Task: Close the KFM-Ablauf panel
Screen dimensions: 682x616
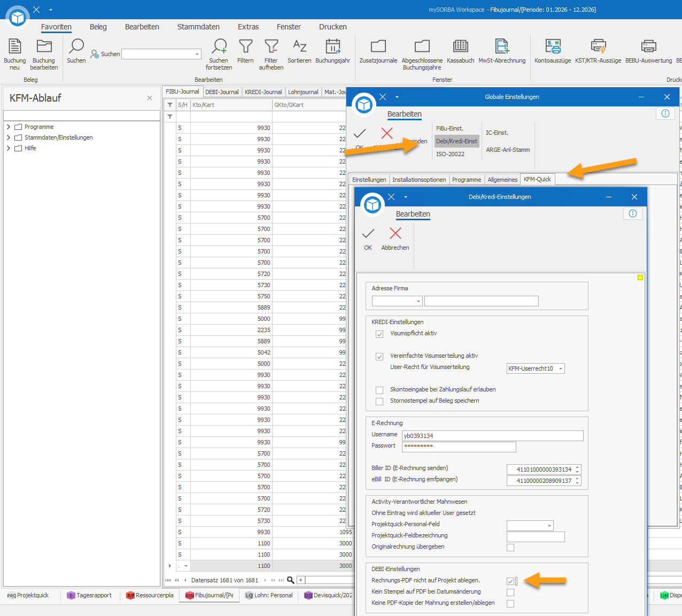Action: (150, 98)
